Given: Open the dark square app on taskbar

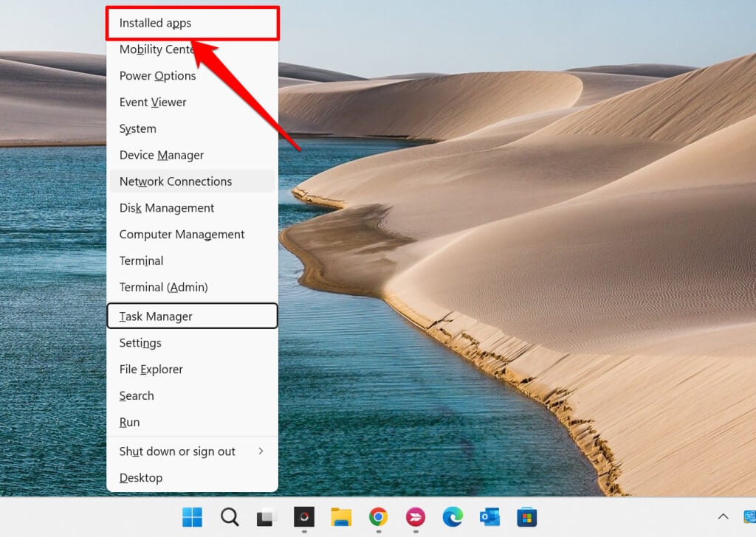Looking at the screenshot, I should click(303, 517).
